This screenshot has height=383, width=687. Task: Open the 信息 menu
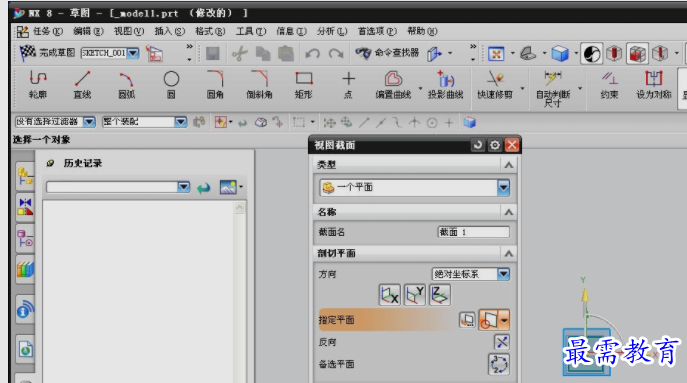(291, 32)
